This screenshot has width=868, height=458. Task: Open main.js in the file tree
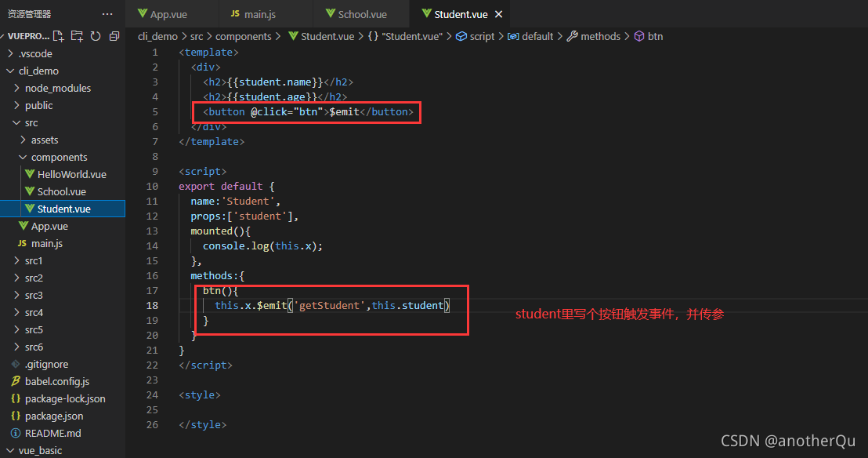point(63,243)
